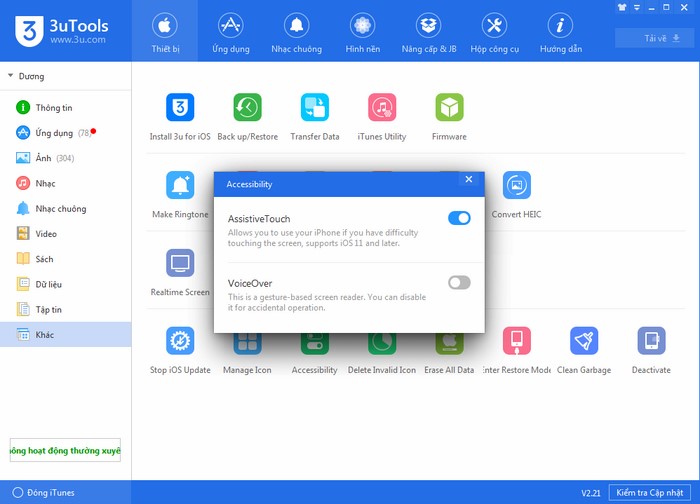This screenshot has width=700, height=504.
Task: Open Delete Invalid Icon tool
Action: point(382,344)
